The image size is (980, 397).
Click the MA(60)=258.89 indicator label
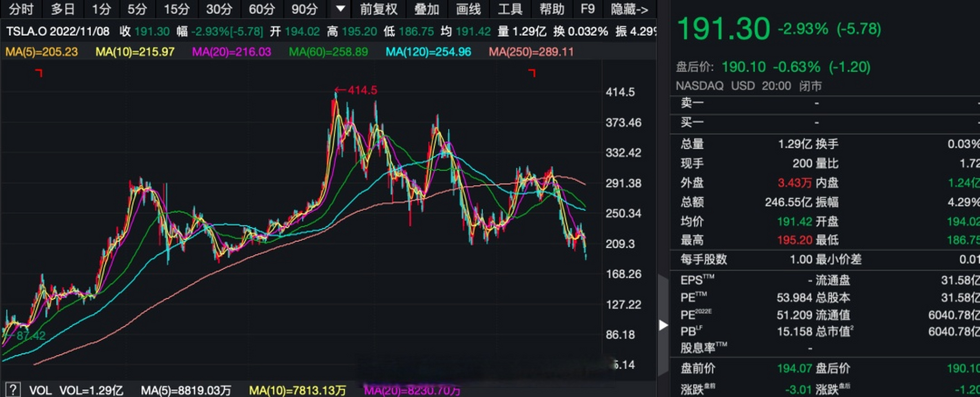(x=328, y=52)
